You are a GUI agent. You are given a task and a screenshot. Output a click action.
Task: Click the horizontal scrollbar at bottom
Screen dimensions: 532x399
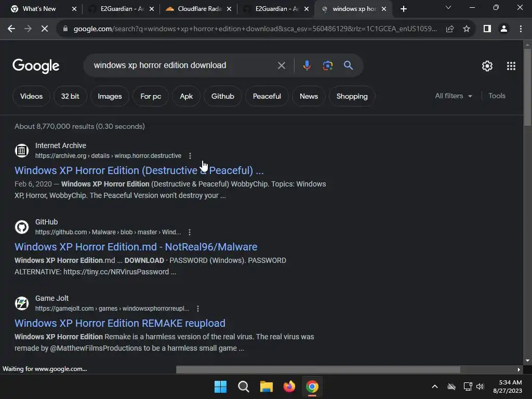tap(318, 369)
